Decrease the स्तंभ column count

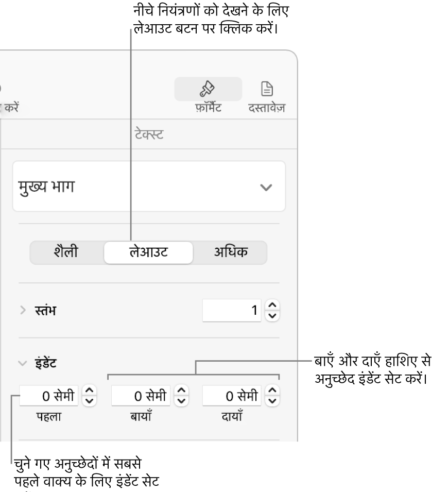tap(272, 316)
